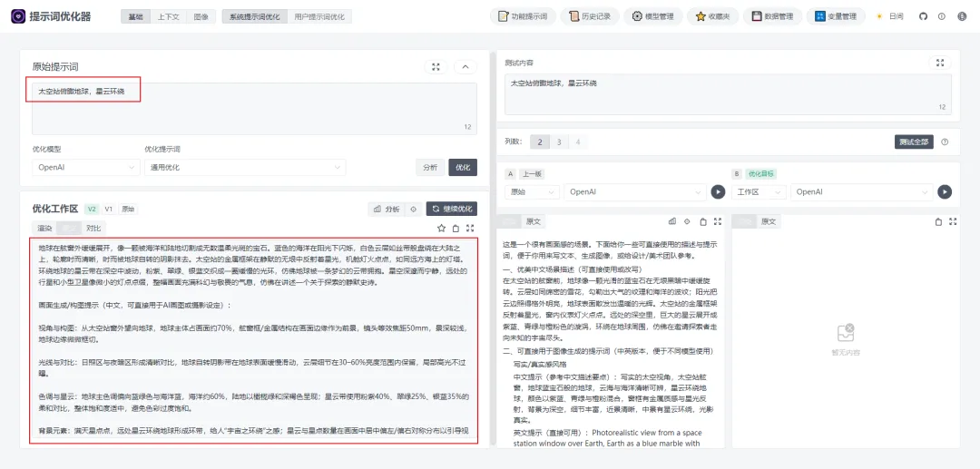Select 原文 tab in column A result
Image resolution: width=980 pixels, height=469 pixels.
[534, 221]
